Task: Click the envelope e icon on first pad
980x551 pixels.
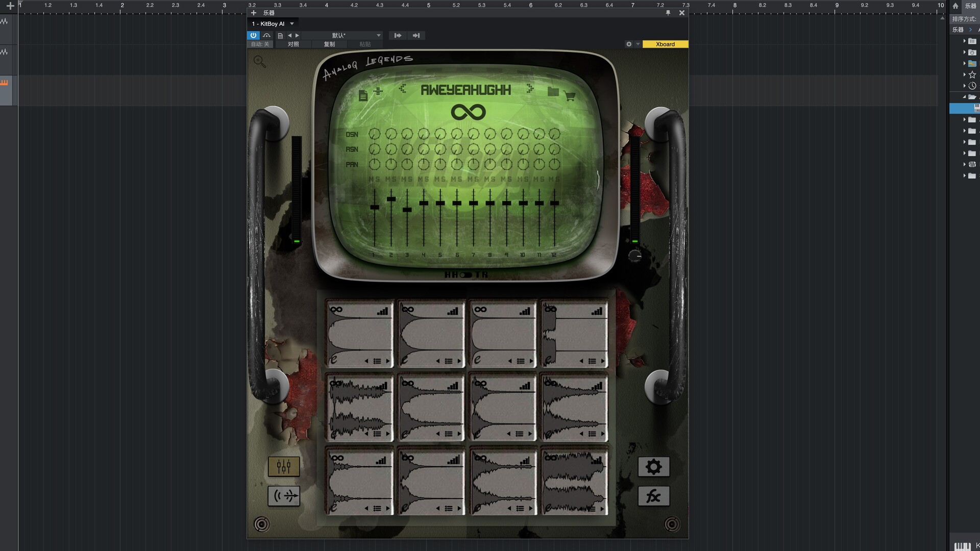Action: coord(333,360)
